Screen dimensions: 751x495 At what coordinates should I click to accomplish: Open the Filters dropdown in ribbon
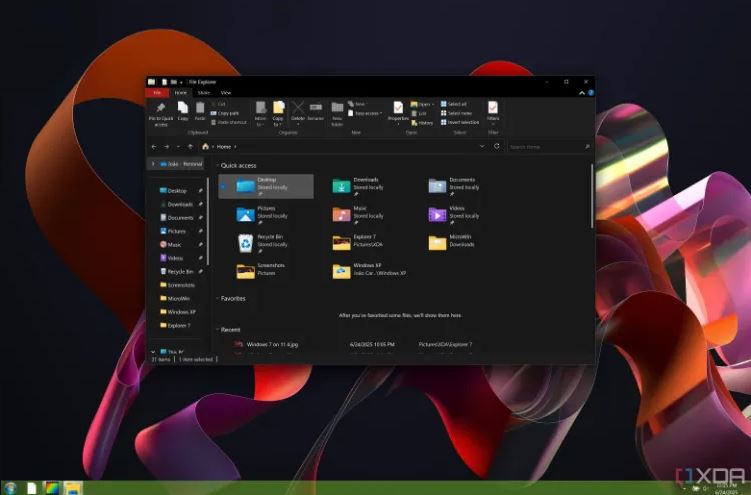(x=493, y=113)
